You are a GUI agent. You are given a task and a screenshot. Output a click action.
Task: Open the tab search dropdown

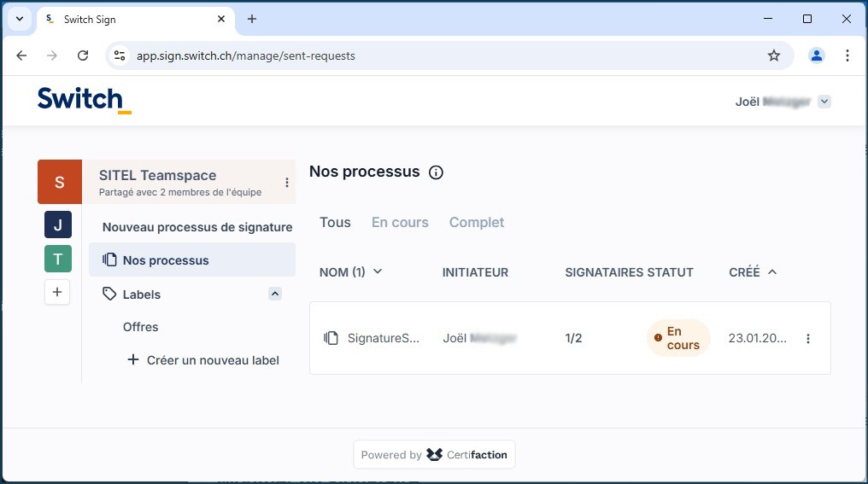20,19
